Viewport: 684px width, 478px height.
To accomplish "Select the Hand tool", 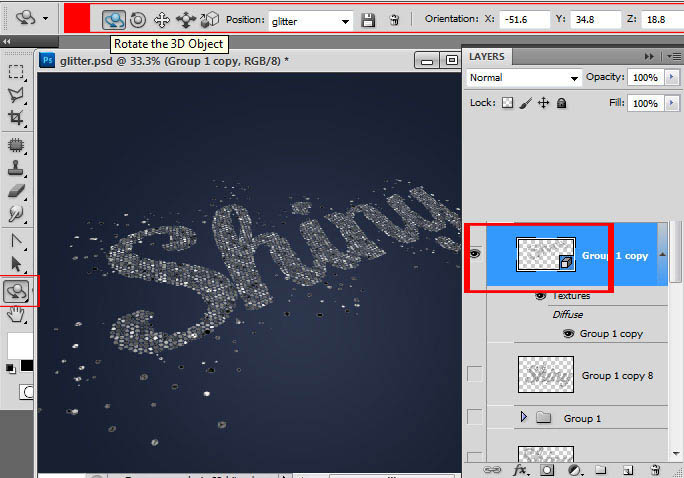I will coord(16,314).
